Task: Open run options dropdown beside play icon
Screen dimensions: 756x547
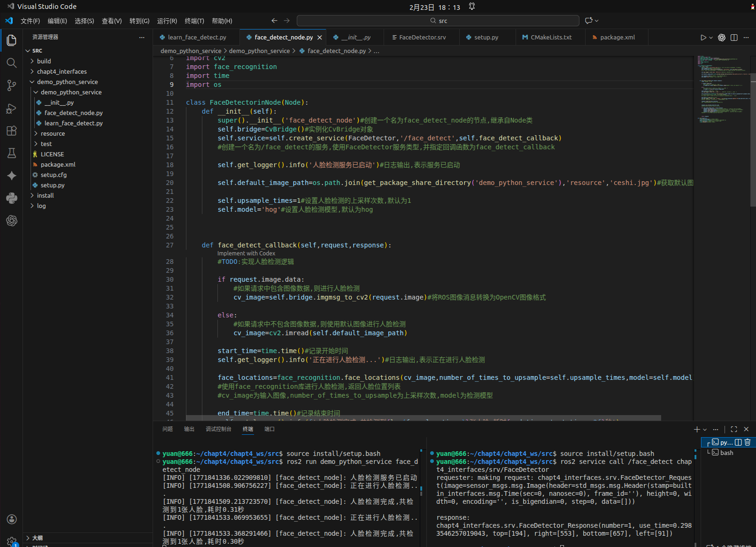Action: coord(711,38)
